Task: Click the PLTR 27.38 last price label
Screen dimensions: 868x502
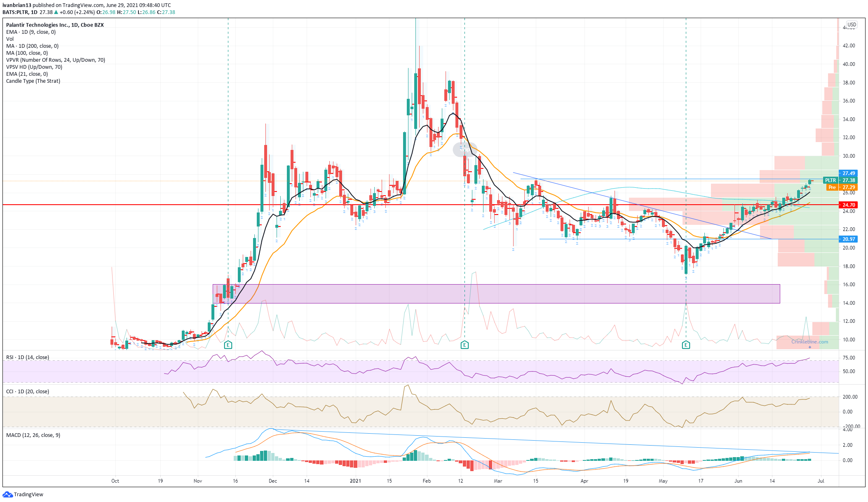Action: tap(840, 180)
